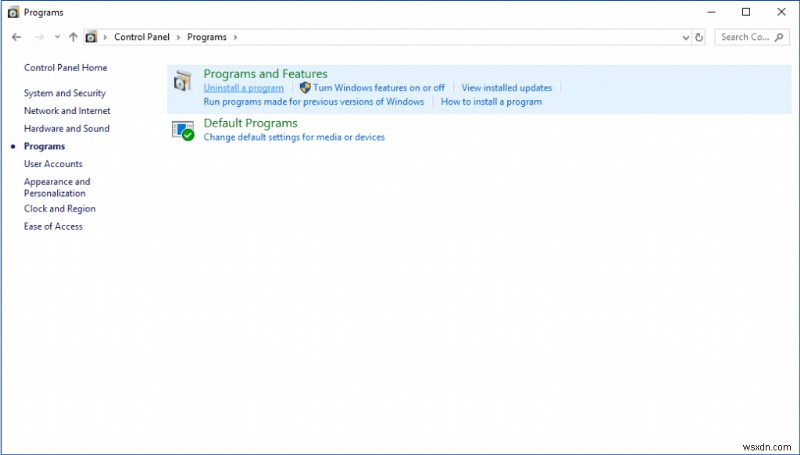Open Ease of Access category
Screen dimensions: 800x455
pos(53,226)
